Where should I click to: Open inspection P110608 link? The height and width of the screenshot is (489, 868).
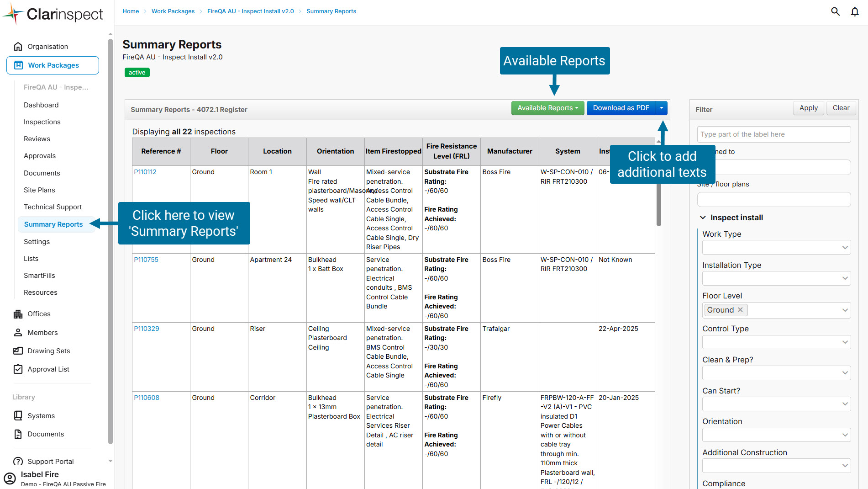(x=147, y=398)
